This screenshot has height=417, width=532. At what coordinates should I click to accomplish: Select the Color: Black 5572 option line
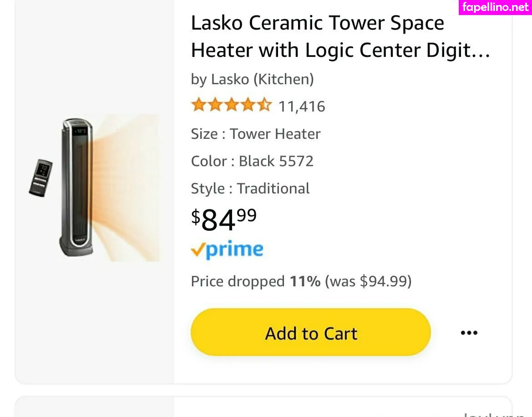point(252,161)
